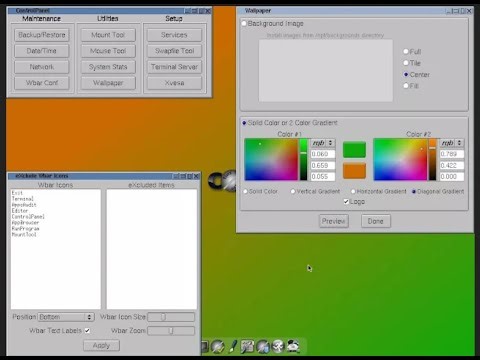
Task: Adjust the Color #1 green brightness bar
Action: pyautogui.click(x=303, y=160)
